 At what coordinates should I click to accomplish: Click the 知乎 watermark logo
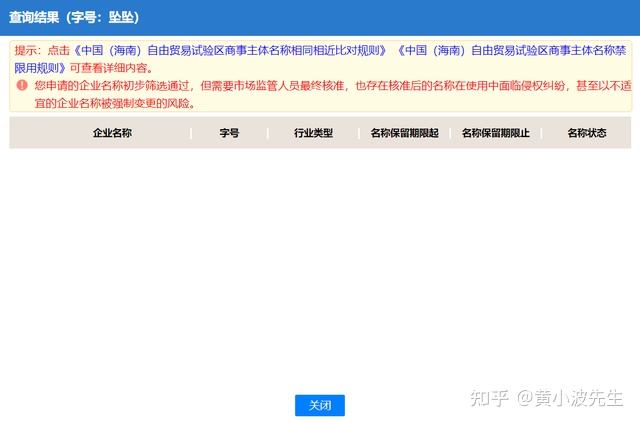[490, 398]
